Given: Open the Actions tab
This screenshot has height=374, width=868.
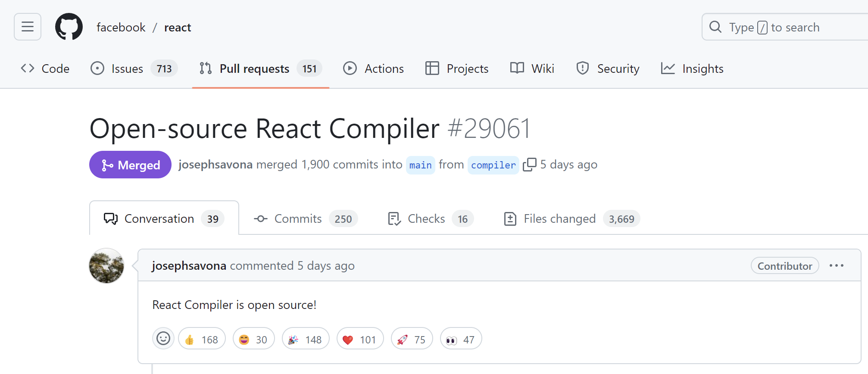Looking at the screenshot, I should 374,69.
